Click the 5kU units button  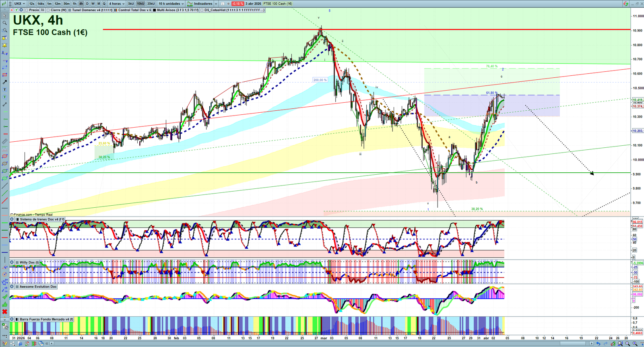pos(131,4)
